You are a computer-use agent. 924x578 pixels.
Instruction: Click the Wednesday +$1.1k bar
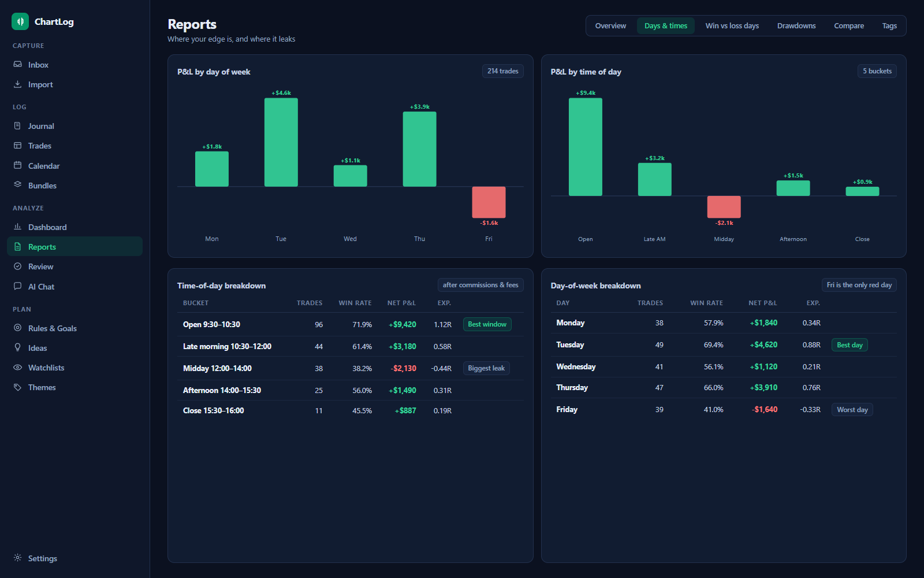[x=350, y=176]
